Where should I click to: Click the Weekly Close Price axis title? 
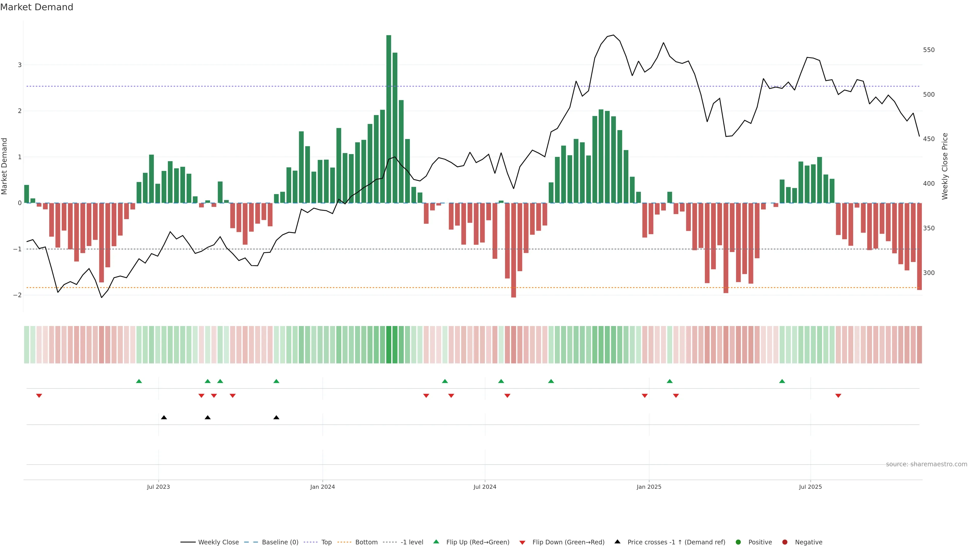click(945, 166)
